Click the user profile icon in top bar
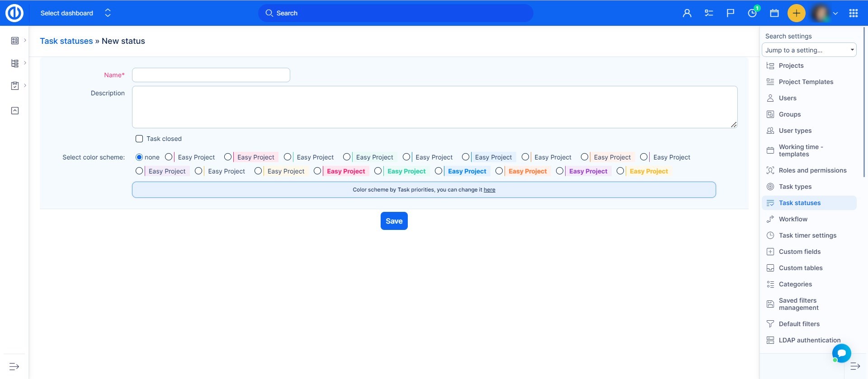 coord(687,13)
